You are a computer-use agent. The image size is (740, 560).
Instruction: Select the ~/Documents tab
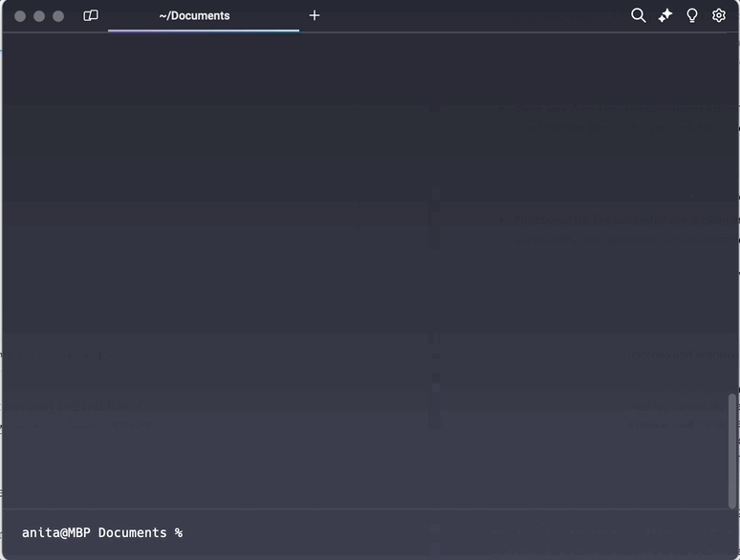pyautogui.click(x=204, y=16)
